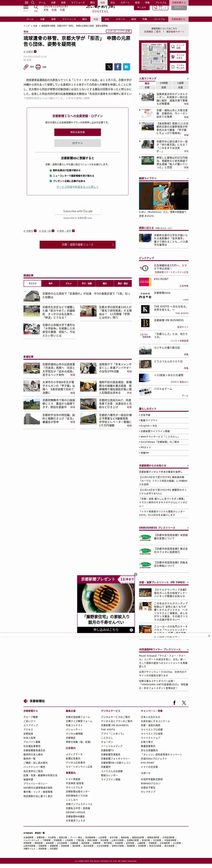Click KYO-POINT logo in pickup list
Image resolution: width=212 pixels, height=868 pixels.
tap(145, 282)
